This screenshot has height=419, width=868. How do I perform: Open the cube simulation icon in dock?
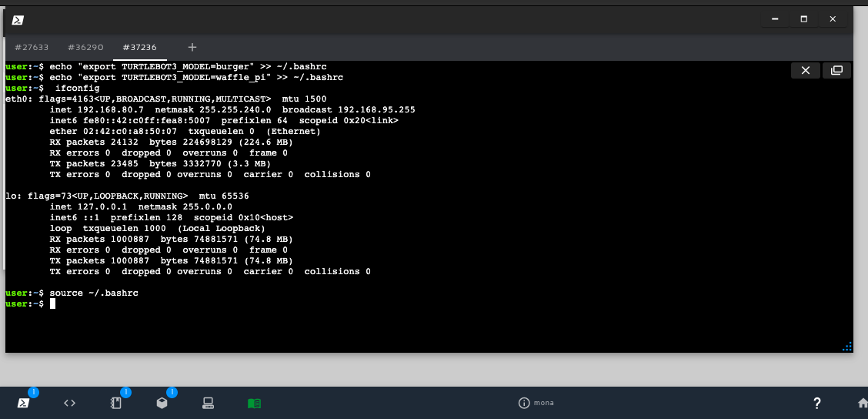pyautogui.click(x=162, y=403)
